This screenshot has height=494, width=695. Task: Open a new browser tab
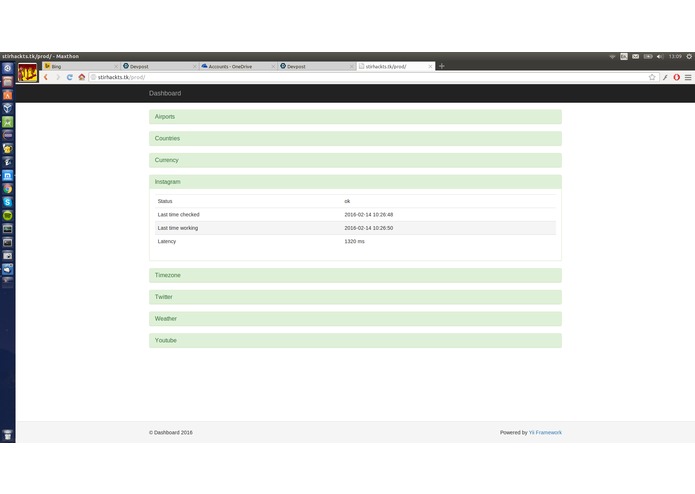click(x=441, y=66)
